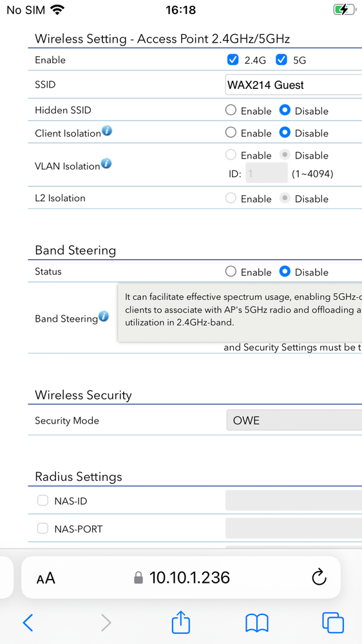Tap the VLAN Isolation info icon

(x=106, y=164)
